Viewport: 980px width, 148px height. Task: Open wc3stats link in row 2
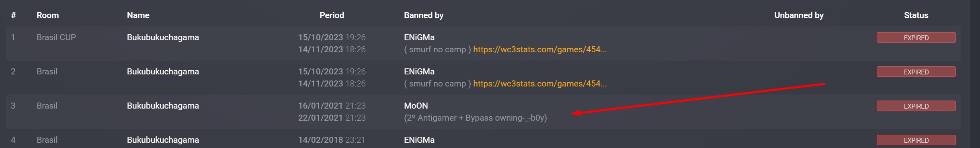click(x=540, y=84)
